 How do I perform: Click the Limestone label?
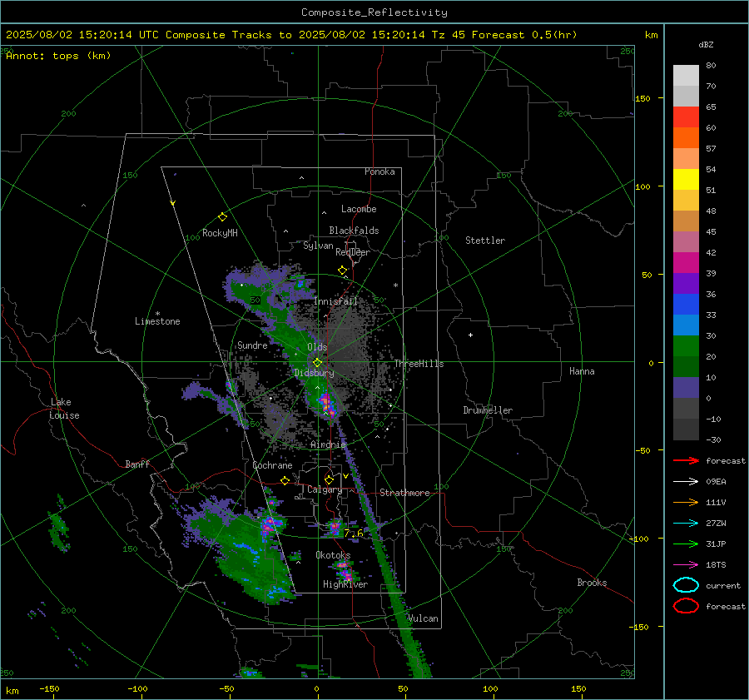pos(157,321)
